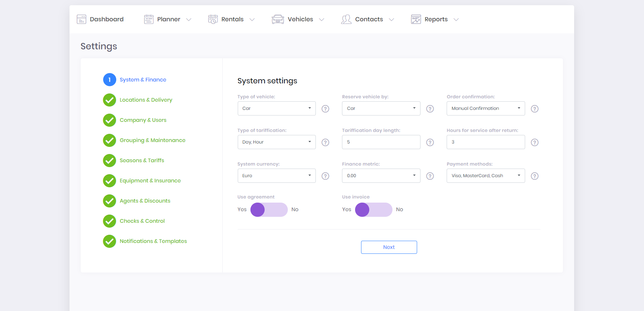Click the Yes label for Use invoice
Screen dimensions: 644x311
(346, 209)
